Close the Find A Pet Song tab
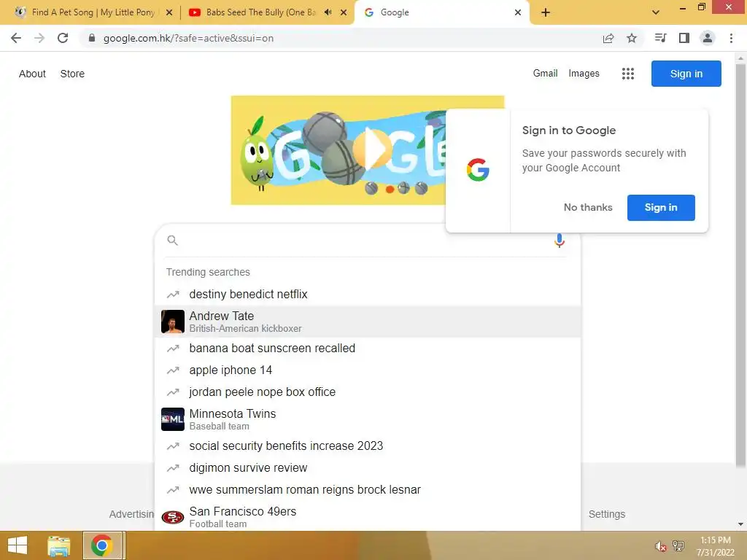Screen dimensions: 747x560 pos(169,12)
